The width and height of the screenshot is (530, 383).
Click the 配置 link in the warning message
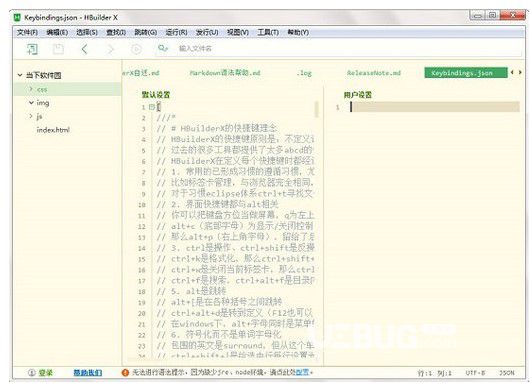click(x=303, y=372)
